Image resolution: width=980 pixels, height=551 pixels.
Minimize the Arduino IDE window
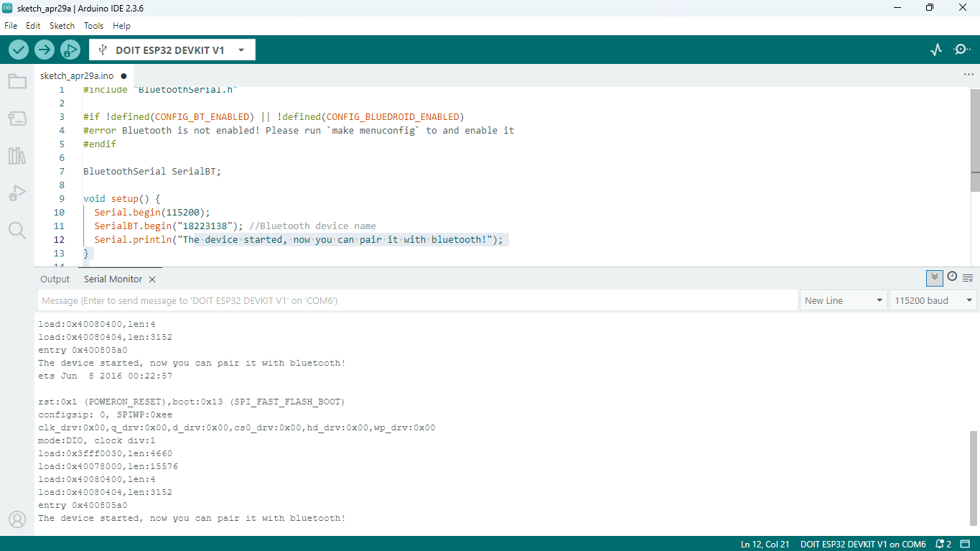(x=897, y=8)
